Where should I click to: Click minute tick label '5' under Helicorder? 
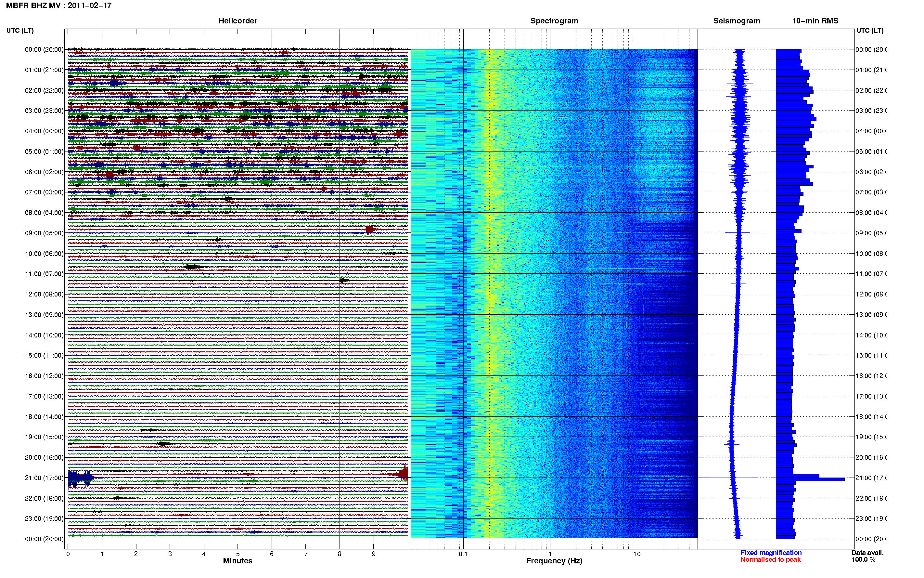[237, 554]
